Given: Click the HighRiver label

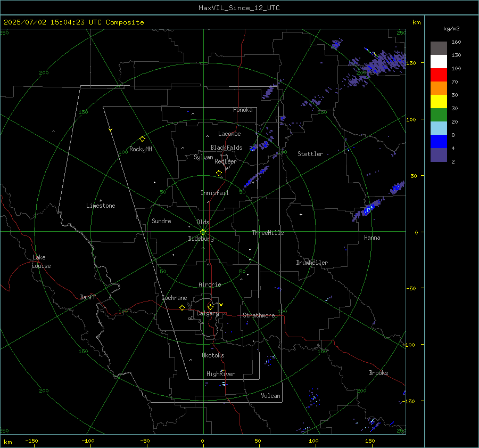Looking at the screenshot, I should coord(220,374).
